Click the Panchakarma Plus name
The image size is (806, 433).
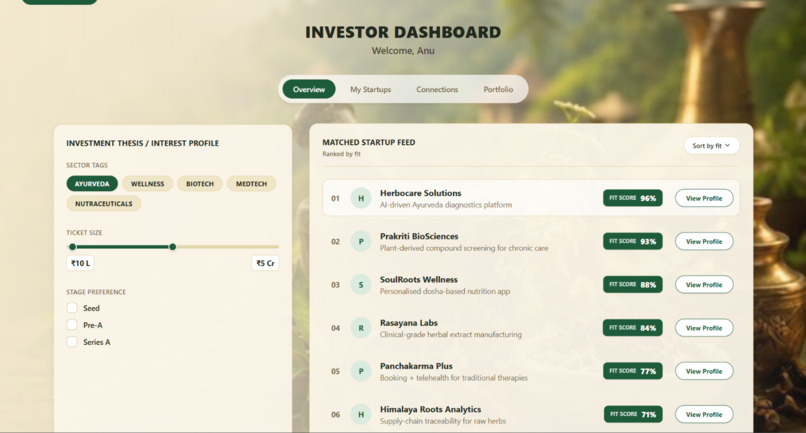click(x=416, y=366)
